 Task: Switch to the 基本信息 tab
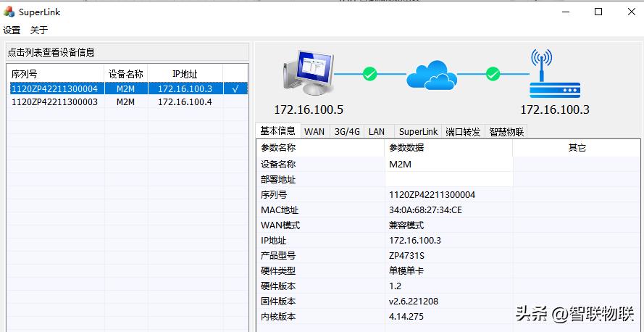click(x=278, y=131)
